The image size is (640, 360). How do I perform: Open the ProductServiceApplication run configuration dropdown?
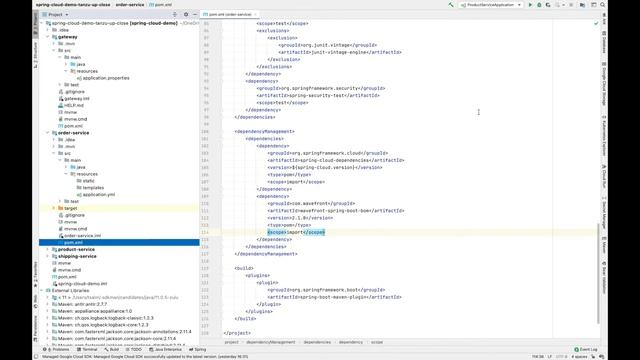[x=491, y=5]
